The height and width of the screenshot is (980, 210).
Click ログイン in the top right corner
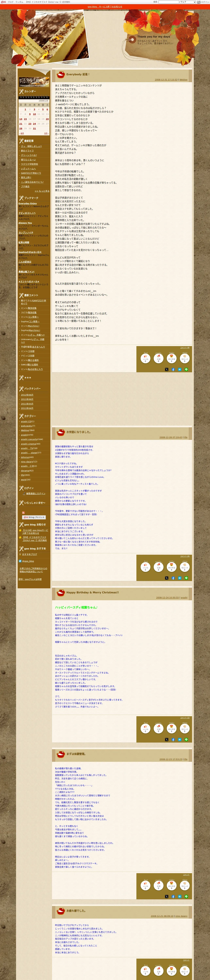(205, 2)
